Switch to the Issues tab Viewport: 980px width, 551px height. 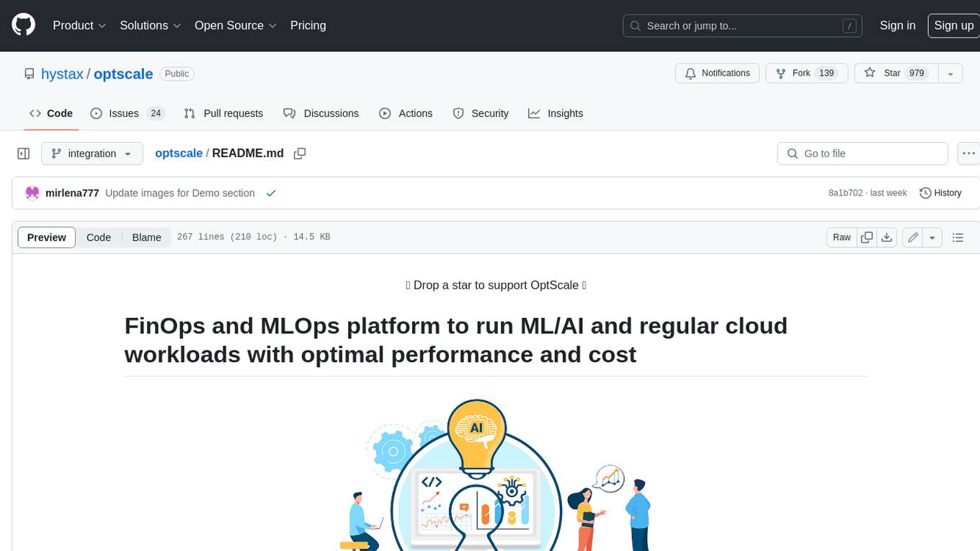[128, 113]
